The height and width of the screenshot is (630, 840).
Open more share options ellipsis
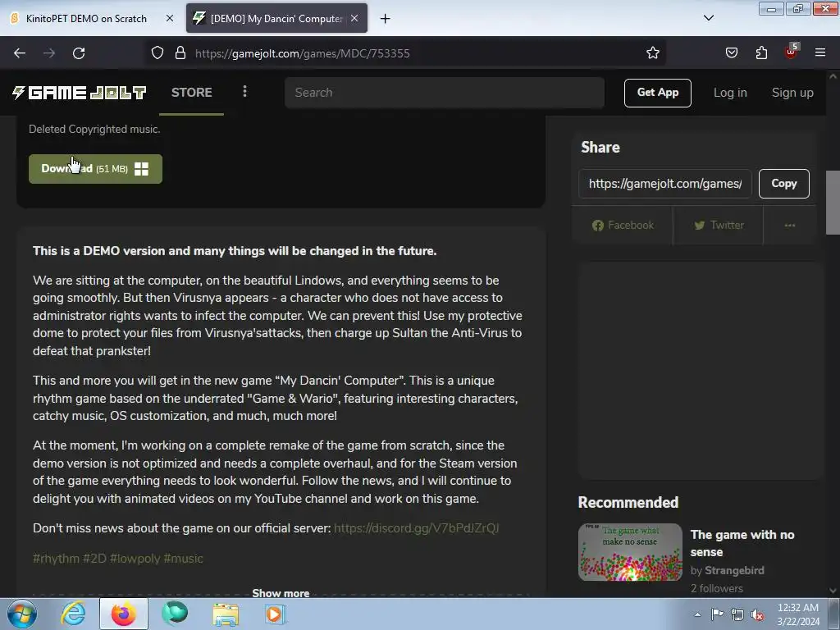(790, 226)
